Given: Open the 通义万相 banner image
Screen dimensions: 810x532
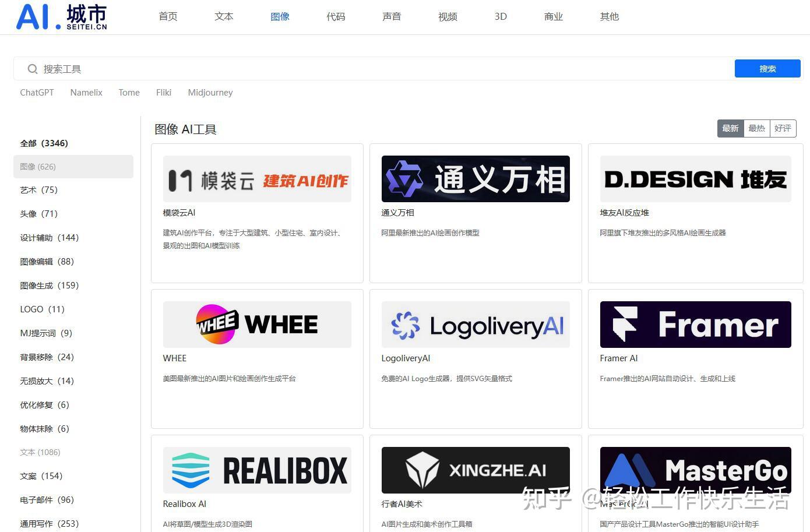Looking at the screenshot, I should (476, 179).
